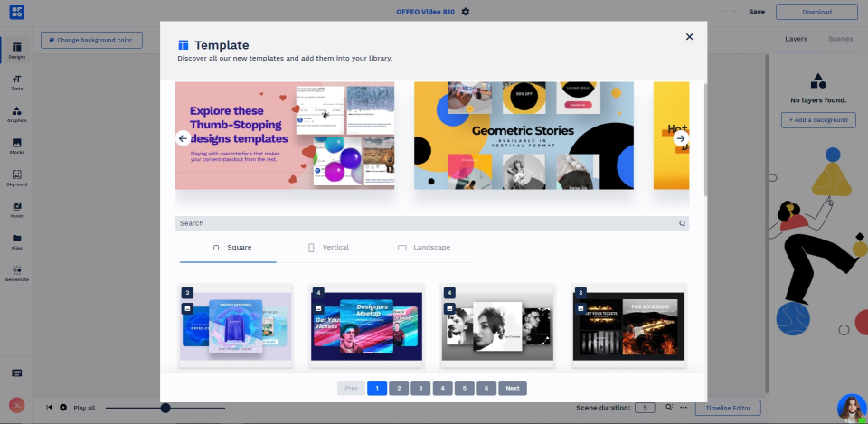
Task: Open the Thumb-Stopping designs banner
Action: [285, 136]
